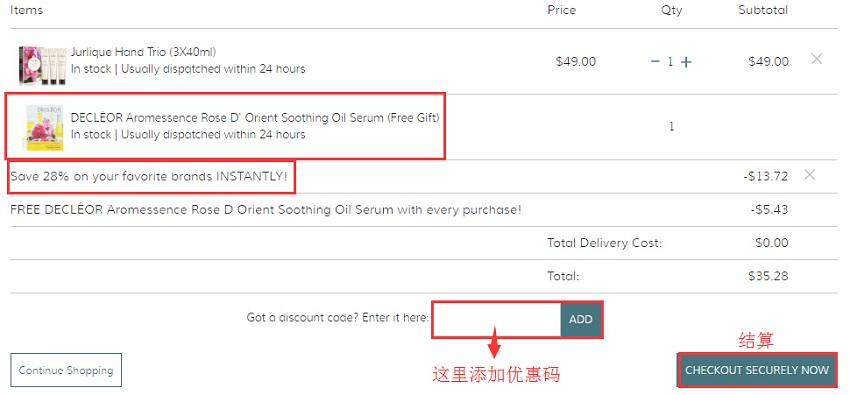Open the Jurlique Hand Trio product thumbnail
The image size is (850, 395).
coord(43,66)
